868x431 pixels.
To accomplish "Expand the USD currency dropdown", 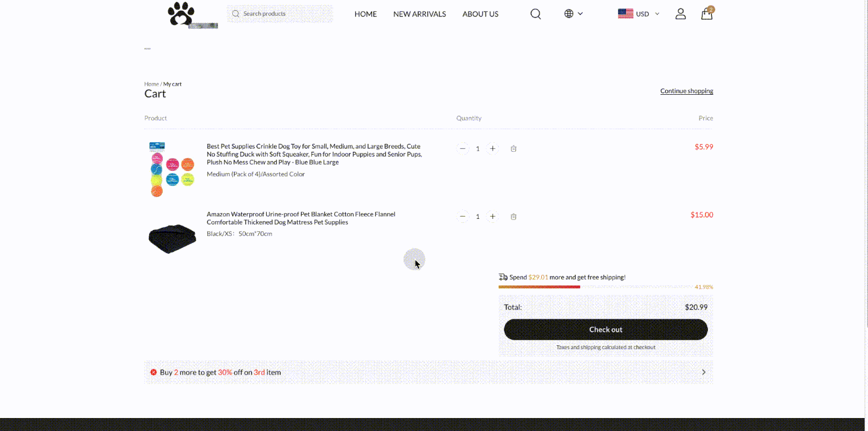I will point(639,14).
